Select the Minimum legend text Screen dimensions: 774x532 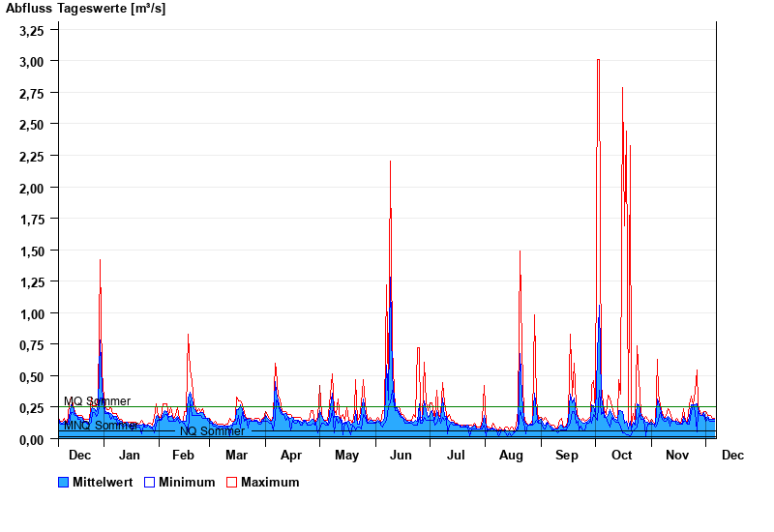pos(187,482)
